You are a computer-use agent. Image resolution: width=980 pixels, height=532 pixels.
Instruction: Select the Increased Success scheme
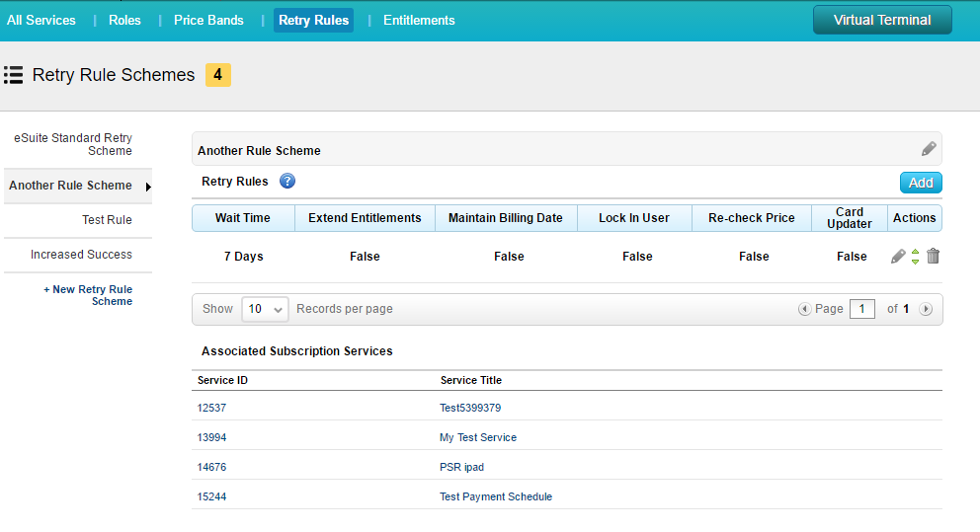[81, 255]
